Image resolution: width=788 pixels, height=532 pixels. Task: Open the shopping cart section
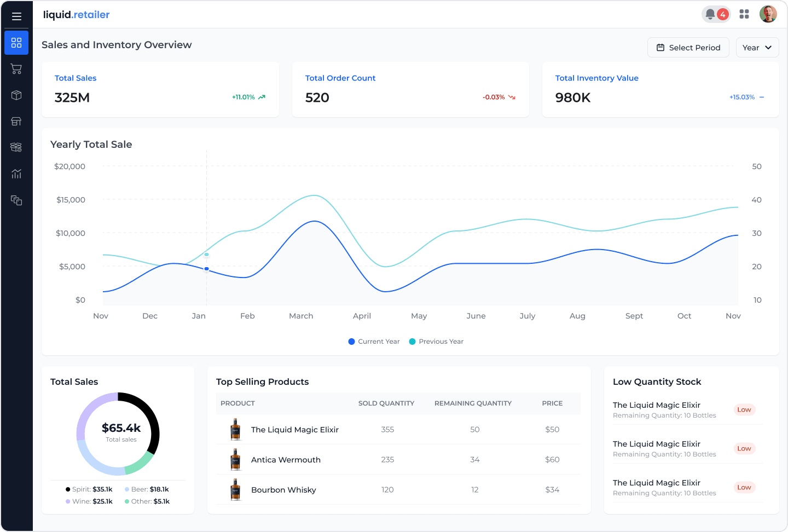click(x=16, y=69)
